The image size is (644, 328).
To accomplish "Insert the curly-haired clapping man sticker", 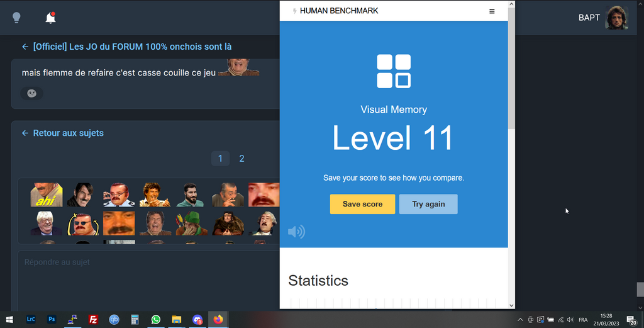I will [155, 195].
